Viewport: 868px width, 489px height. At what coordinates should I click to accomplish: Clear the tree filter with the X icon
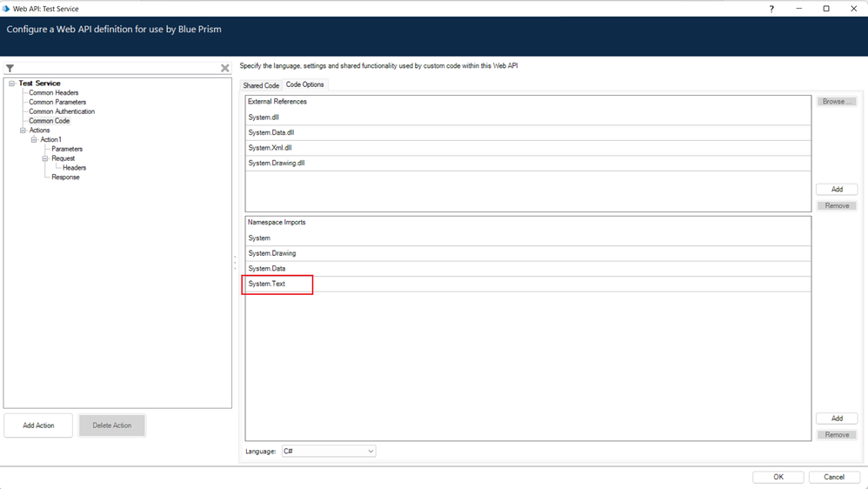point(224,68)
